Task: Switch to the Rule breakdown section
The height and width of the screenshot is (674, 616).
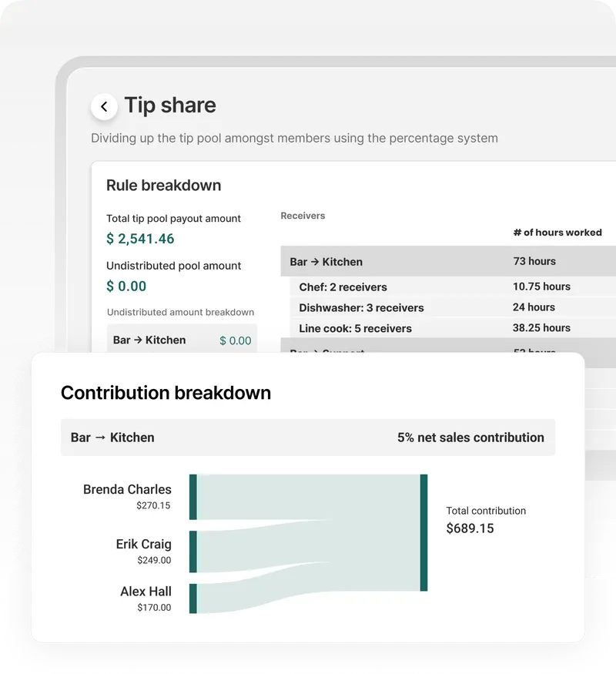Action: pos(163,185)
